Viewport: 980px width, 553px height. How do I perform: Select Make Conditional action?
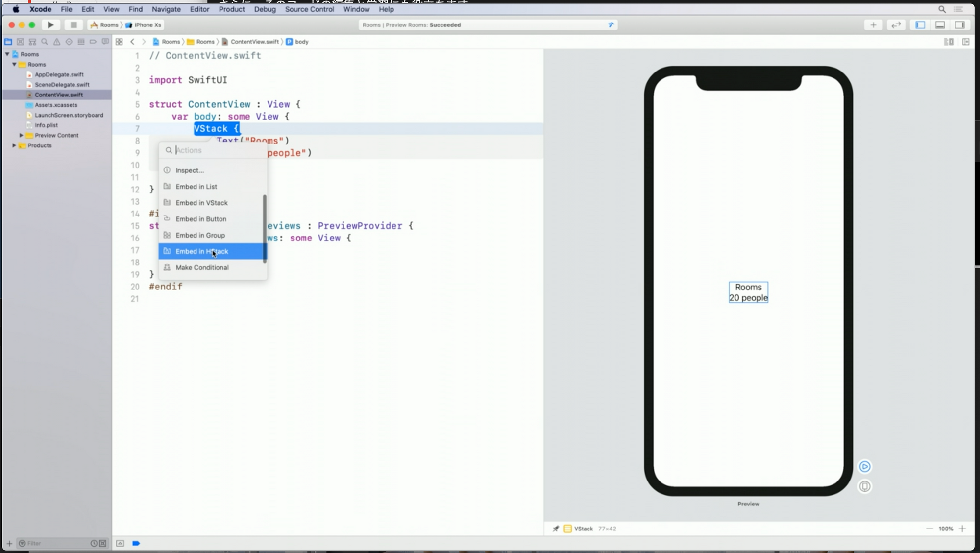[202, 267]
